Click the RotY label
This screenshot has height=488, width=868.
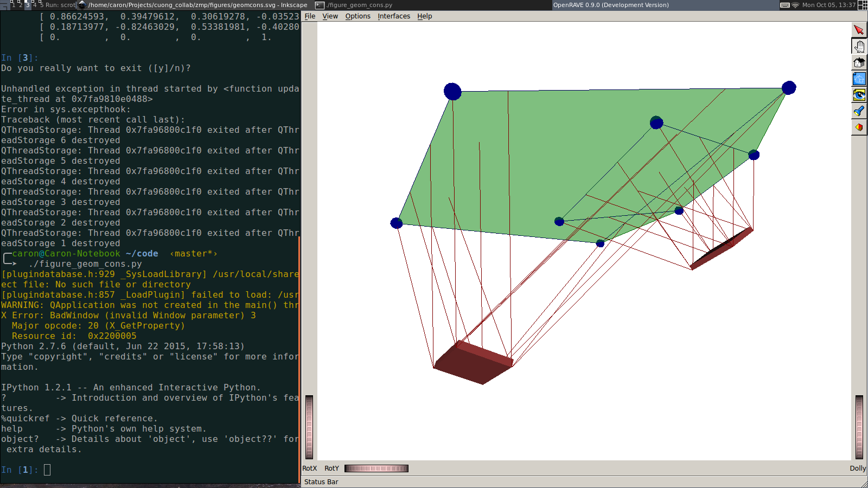click(331, 468)
